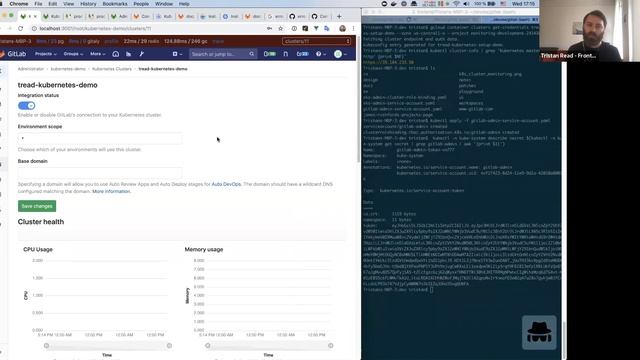Viewport: 640px width, 360px height.
Task: Focus the Environment scope input field
Action: click(x=100, y=138)
